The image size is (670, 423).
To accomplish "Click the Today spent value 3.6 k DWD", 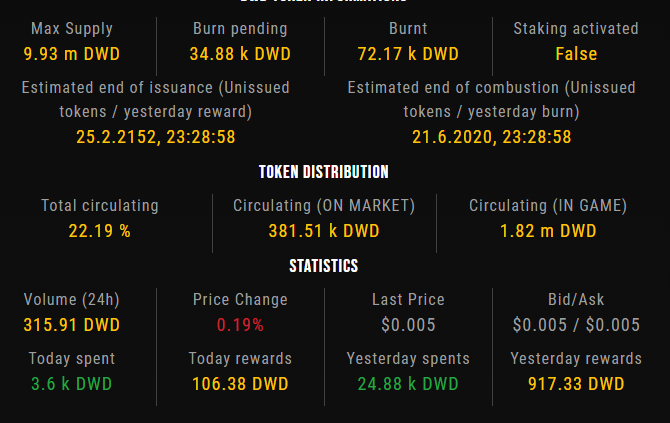I will tap(72, 384).
